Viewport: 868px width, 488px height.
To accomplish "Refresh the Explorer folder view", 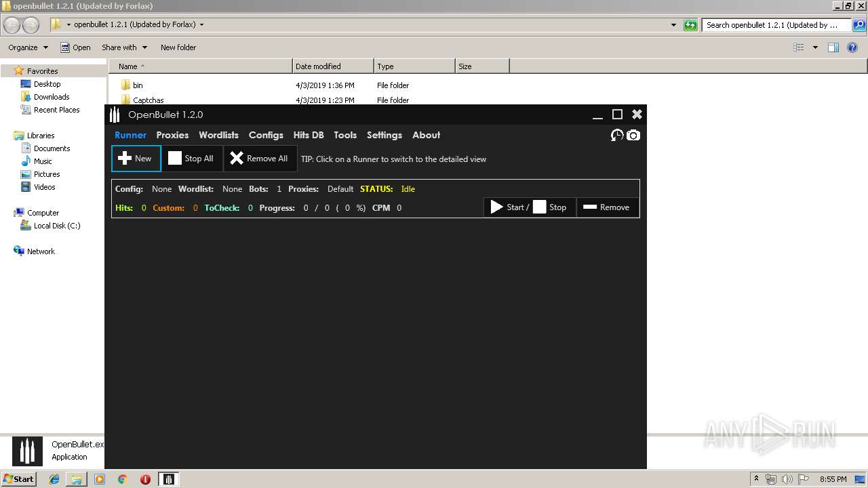I will tap(690, 25).
